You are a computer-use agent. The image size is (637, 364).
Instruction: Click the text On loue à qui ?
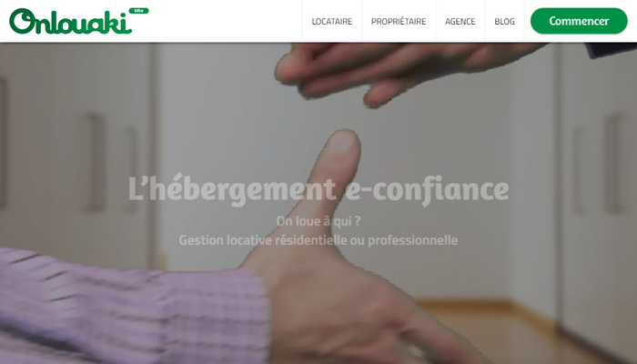pos(318,221)
